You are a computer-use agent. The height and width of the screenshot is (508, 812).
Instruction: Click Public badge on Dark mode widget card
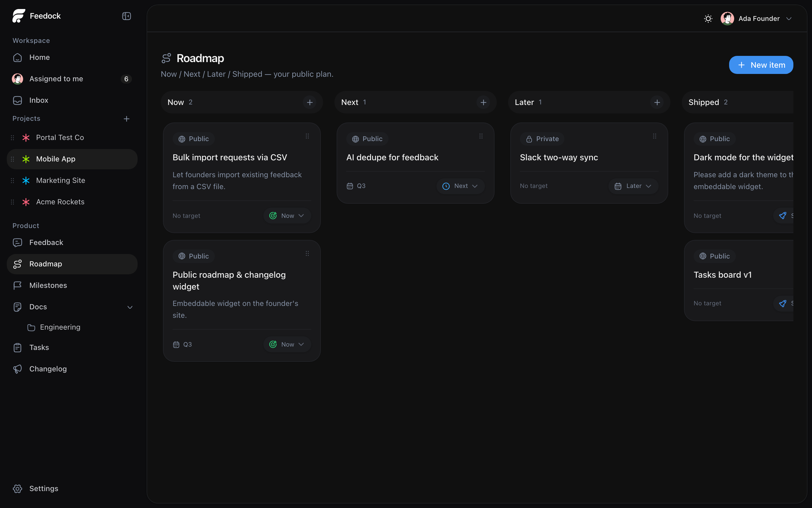(x=715, y=139)
